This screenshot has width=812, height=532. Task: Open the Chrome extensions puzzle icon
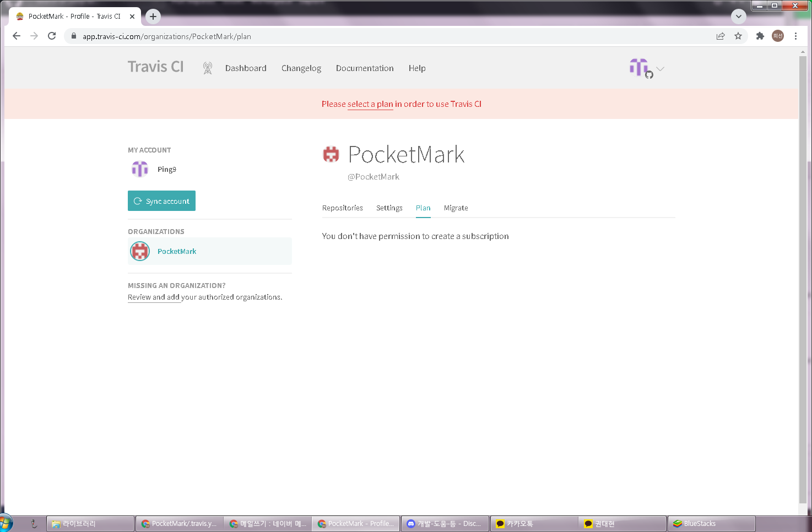(x=760, y=36)
